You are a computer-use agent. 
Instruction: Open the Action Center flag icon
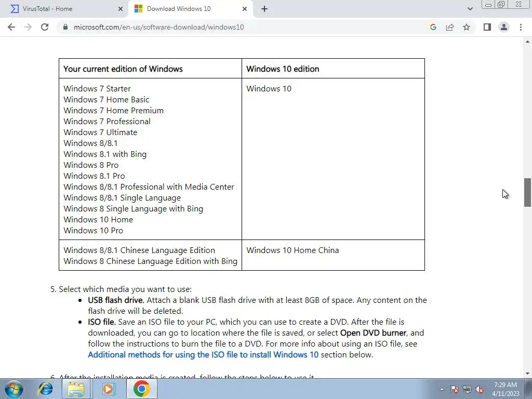tap(454, 389)
